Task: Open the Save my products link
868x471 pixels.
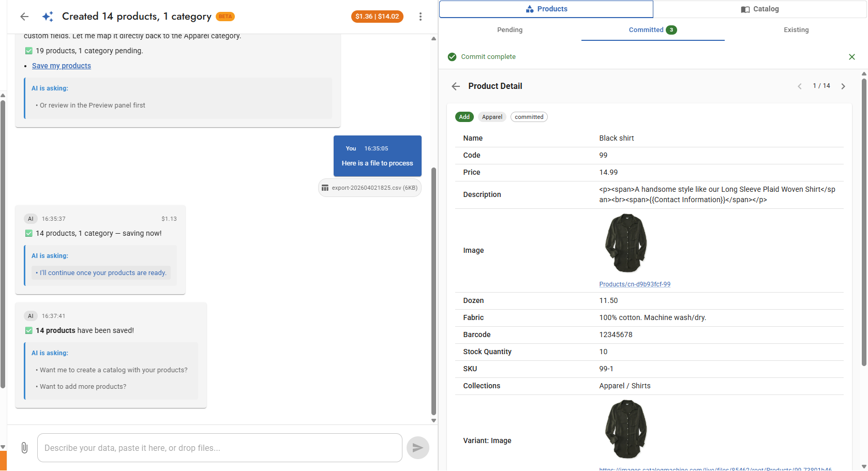Action: (61, 66)
